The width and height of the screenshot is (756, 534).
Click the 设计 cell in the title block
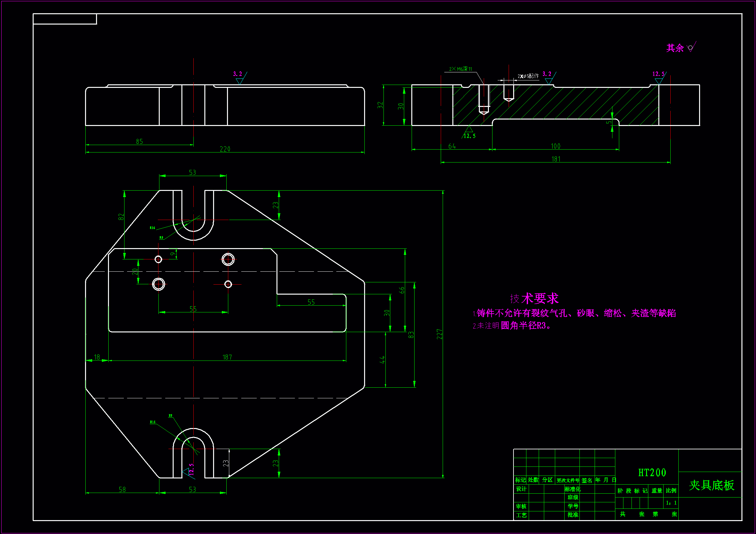click(521, 489)
